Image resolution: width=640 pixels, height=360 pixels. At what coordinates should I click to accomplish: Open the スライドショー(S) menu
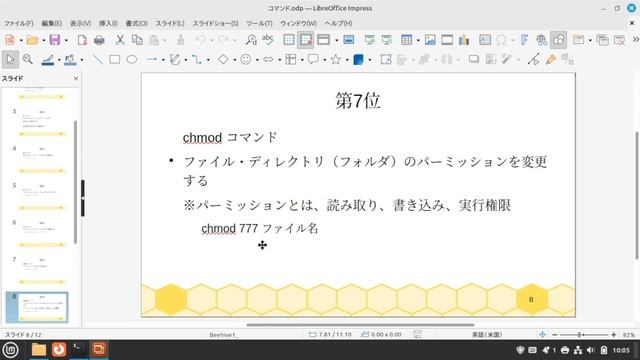pyautogui.click(x=215, y=23)
